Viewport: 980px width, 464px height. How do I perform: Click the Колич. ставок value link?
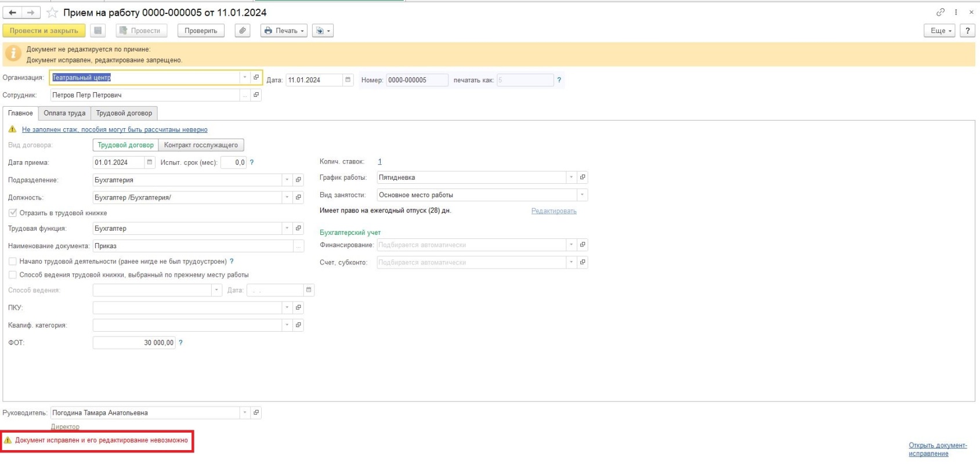tap(380, 162)
